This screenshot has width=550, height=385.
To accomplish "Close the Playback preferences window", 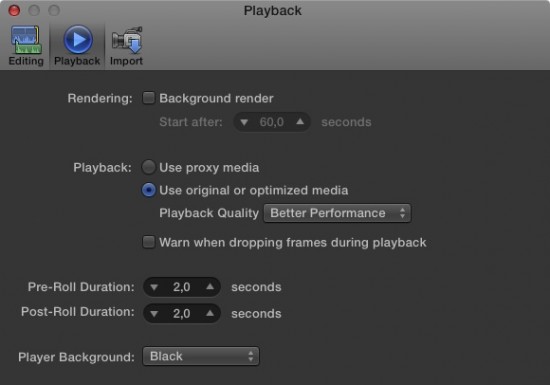I will point(14,11).
